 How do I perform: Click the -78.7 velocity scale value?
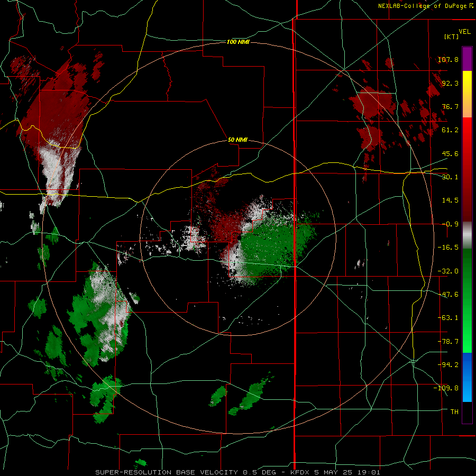[x=448, y=342]
